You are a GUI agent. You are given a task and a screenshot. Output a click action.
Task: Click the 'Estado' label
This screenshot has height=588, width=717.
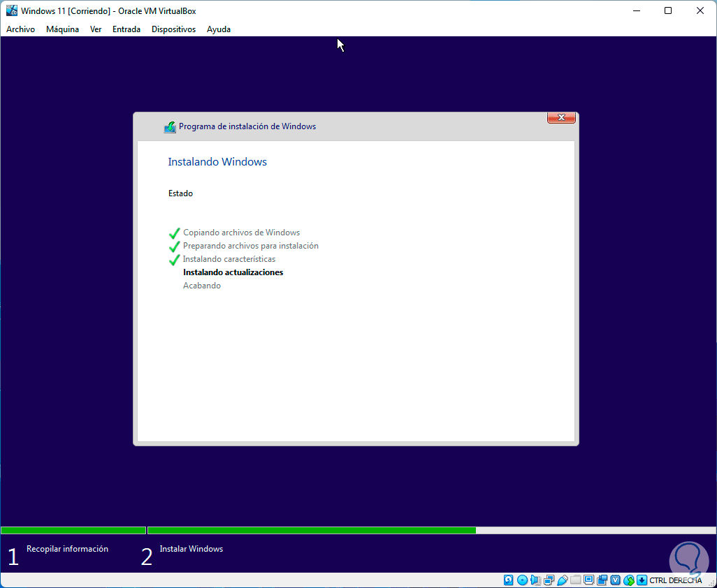[180, 193]
